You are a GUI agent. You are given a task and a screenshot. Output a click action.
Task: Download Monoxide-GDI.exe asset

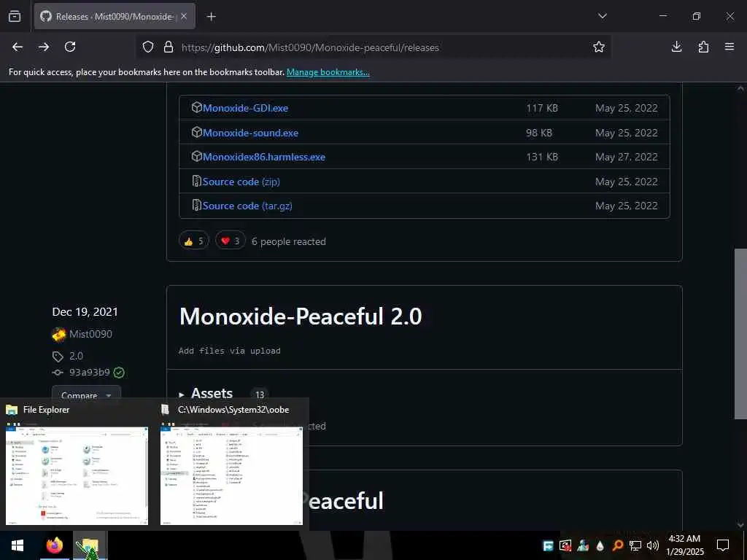coord(245,108)
